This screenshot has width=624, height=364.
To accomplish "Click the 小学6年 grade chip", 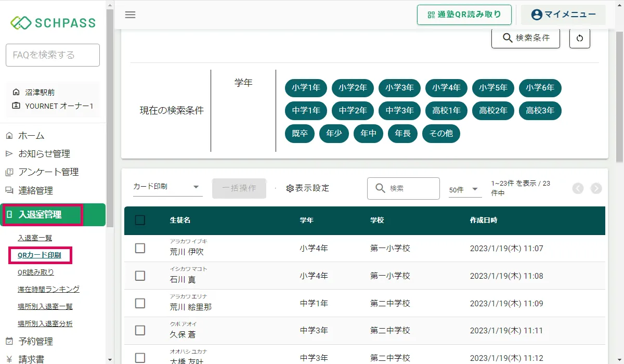I will 540,88.
